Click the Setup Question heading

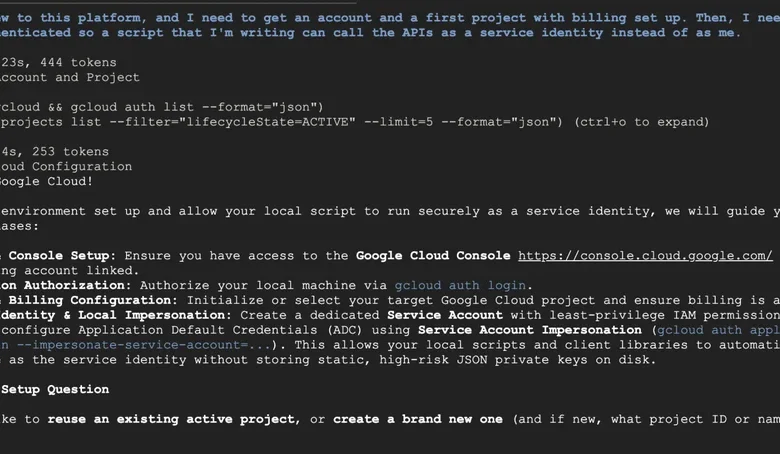click(x=55, y=389)
